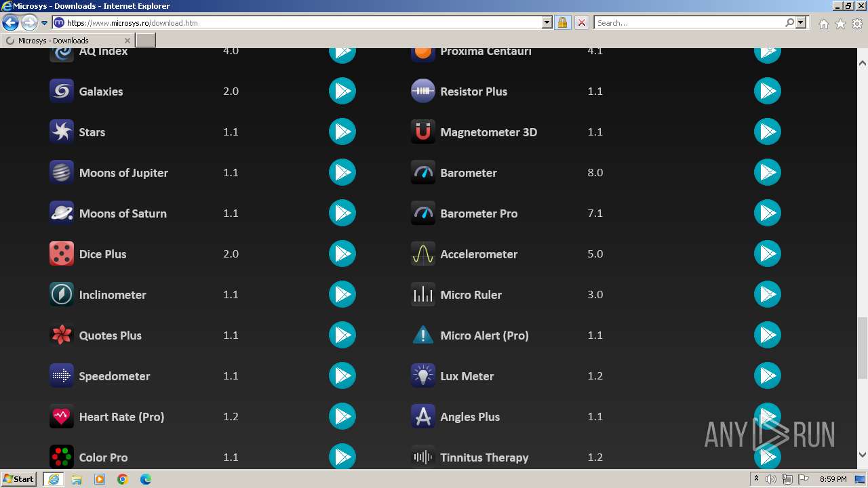Click the Tinnitus Therapy waveform icon
Screen dimensions: 868x488
(423, 457)
